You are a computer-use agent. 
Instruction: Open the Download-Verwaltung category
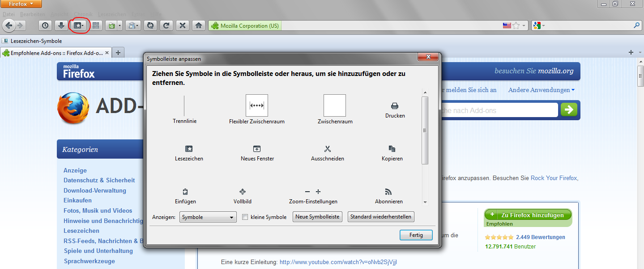point(95,190)
